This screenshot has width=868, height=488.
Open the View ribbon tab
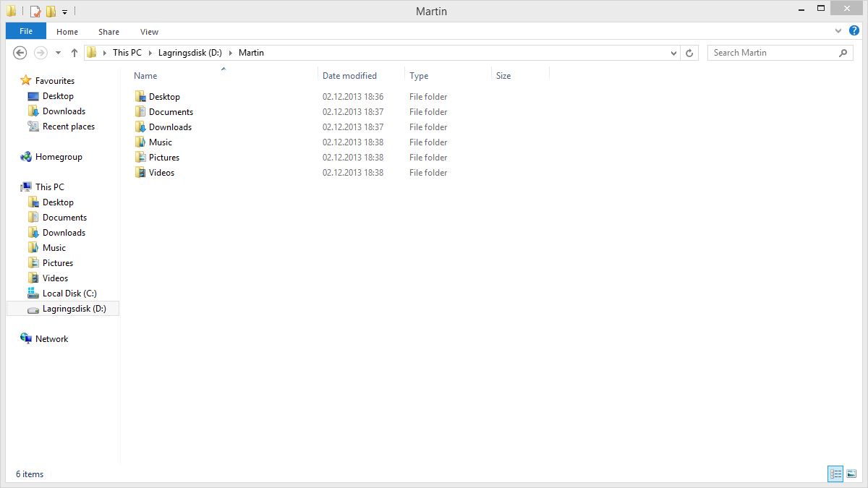[150, 32]
